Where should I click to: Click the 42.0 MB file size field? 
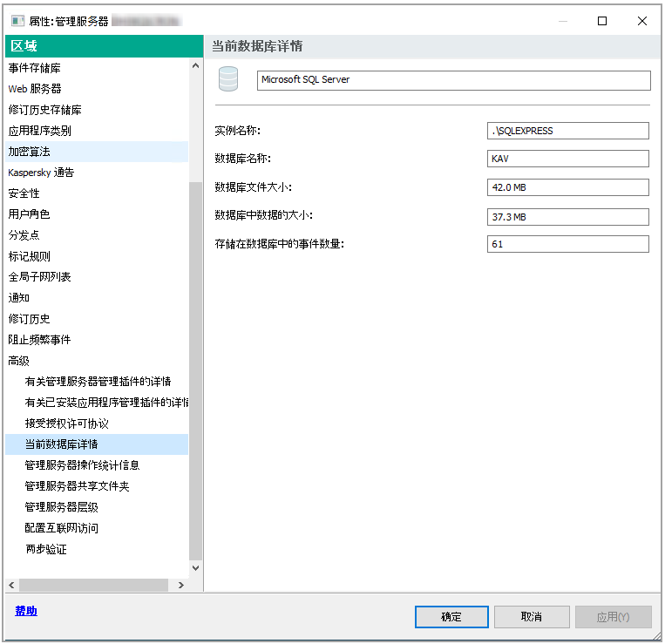coord(568,187)
